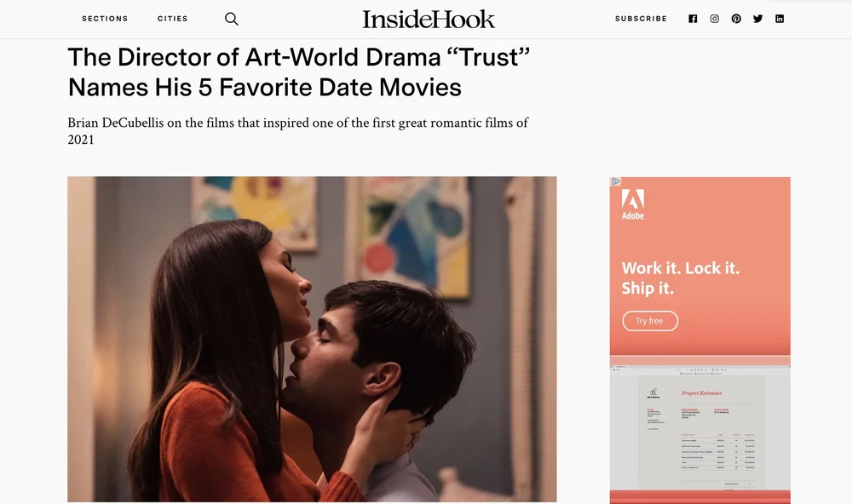The width and height of the screenshot is (852, 504).
Task: Open the Instagram icon in header
Action: tap(715, 19)
